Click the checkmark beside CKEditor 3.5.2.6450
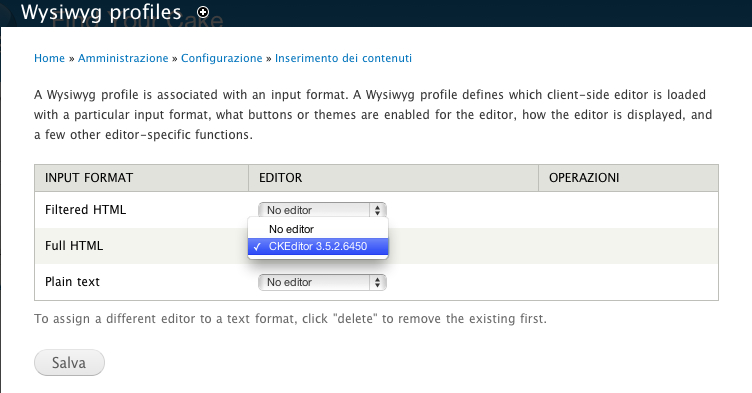752x393 pixels. tap(258, 247)
